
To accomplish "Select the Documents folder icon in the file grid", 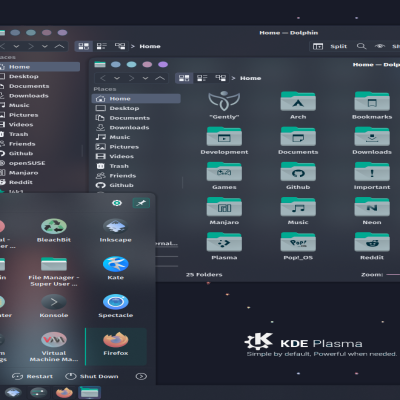I will click(x=298, y=137).
